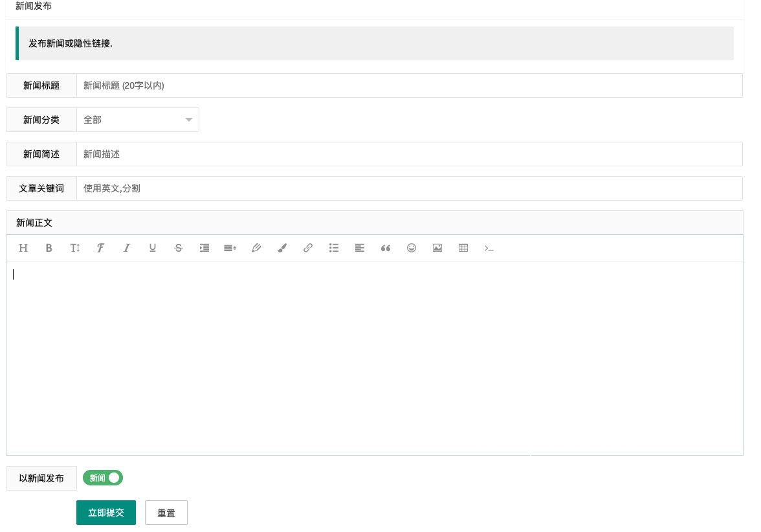Insert a table via the toolbar
The height and width of the screenshot is (532, 761).
(463, 248)
